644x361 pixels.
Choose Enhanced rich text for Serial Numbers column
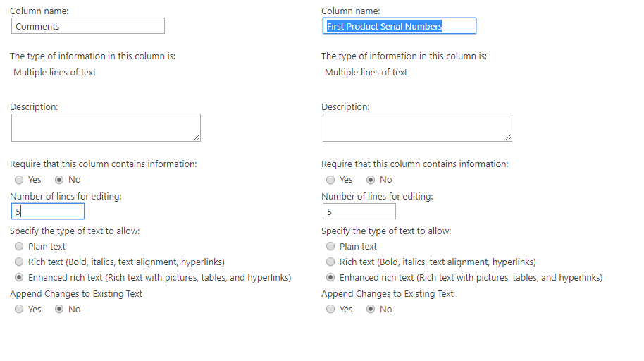click(x=330, y=278)
